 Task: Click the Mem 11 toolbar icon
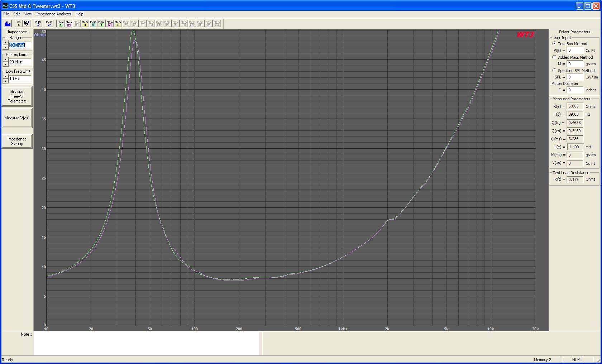[x=143, y=24]
